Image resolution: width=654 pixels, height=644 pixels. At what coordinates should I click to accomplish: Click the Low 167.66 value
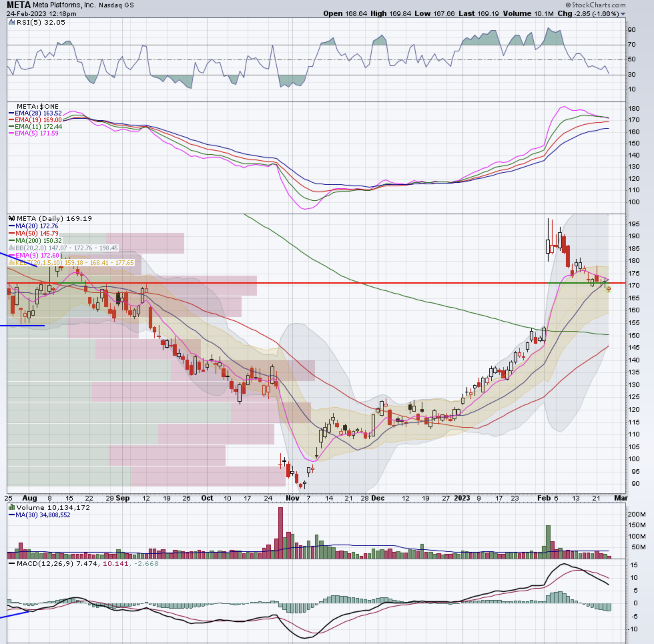435,14
